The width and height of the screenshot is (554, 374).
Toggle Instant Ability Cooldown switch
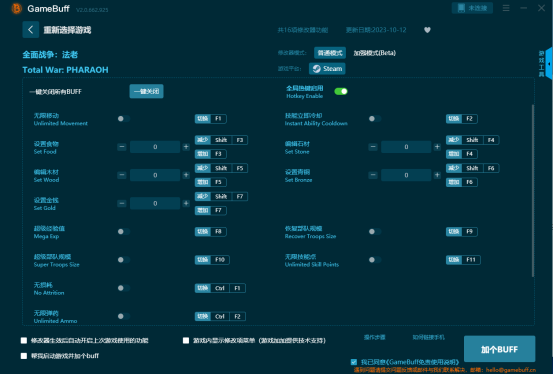(375, 119)
